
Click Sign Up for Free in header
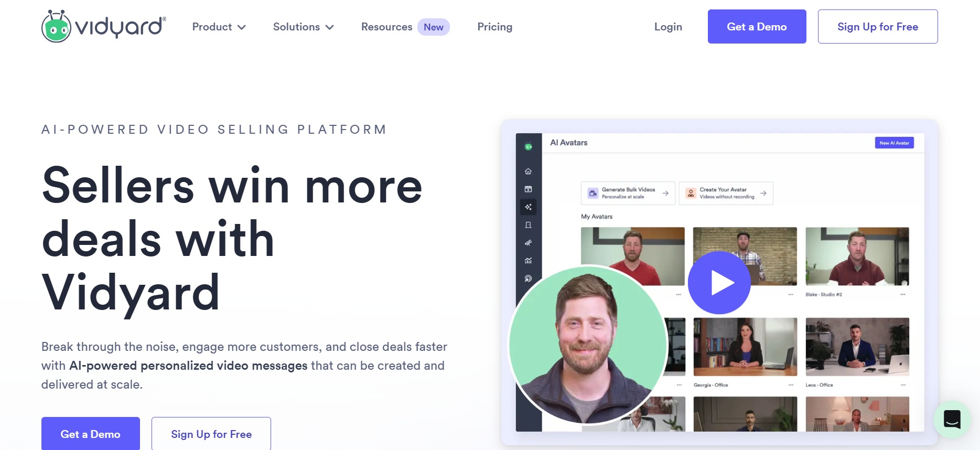878,26
